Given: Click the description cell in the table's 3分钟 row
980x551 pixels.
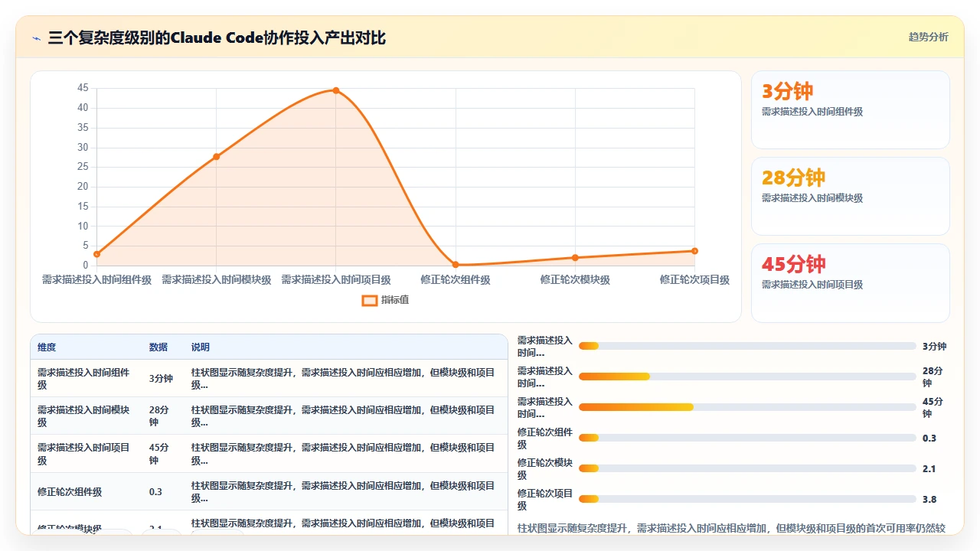Looking at the screenshot, I should tap(344, 379).
